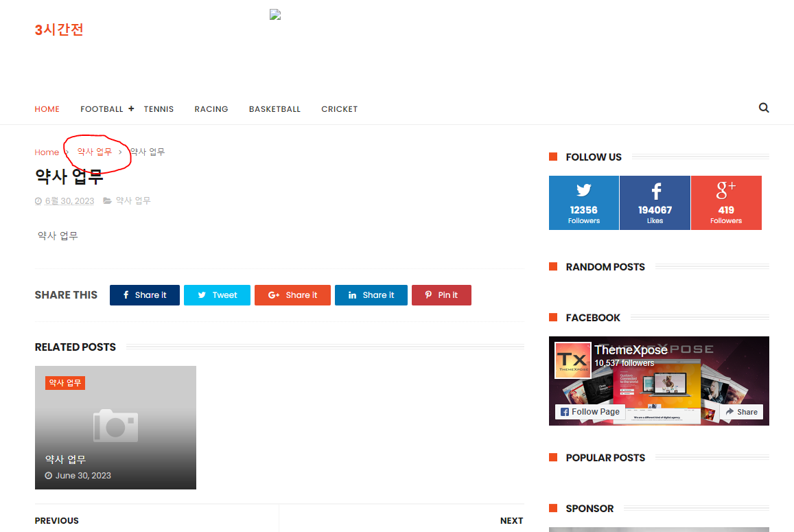This screenshot has height=532, width=794.
Task: Follow the Home breadcrumb link
Action: (x=47, y=152)
